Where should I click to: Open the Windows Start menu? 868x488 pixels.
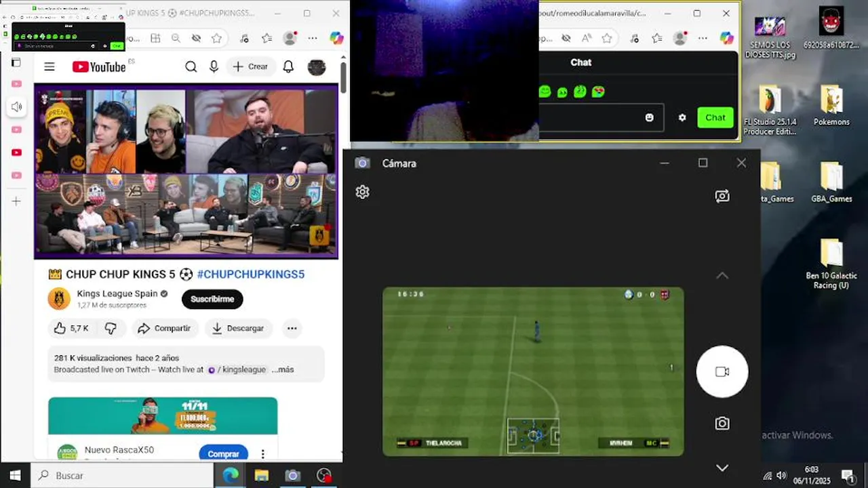pos(15,475)
